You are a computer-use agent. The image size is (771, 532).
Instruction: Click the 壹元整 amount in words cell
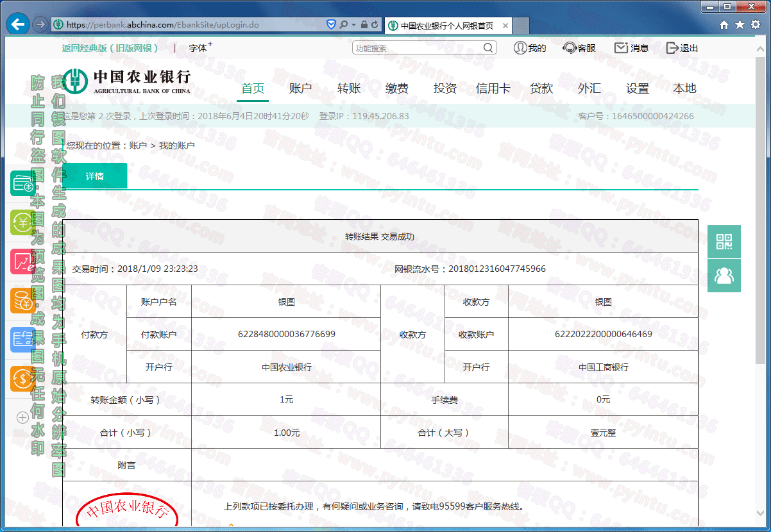point(604,433)
